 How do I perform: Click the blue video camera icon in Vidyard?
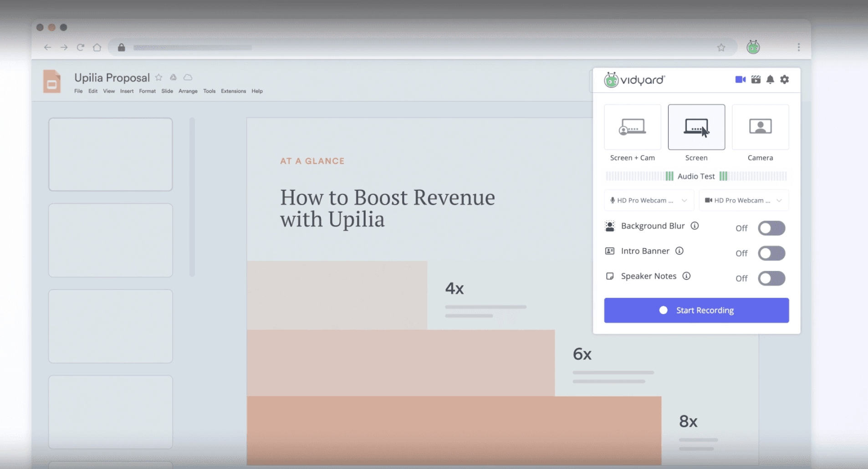[x=740, y=79]
